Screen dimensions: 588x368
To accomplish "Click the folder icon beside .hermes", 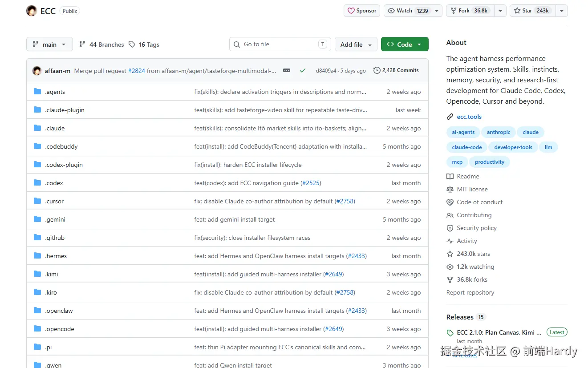I will pyautogui.click(x=37, y=256).
